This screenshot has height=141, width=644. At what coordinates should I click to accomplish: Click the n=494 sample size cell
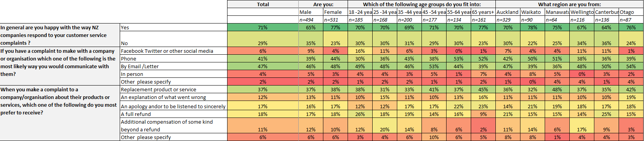pyautogui.click(x=311, y=20)
